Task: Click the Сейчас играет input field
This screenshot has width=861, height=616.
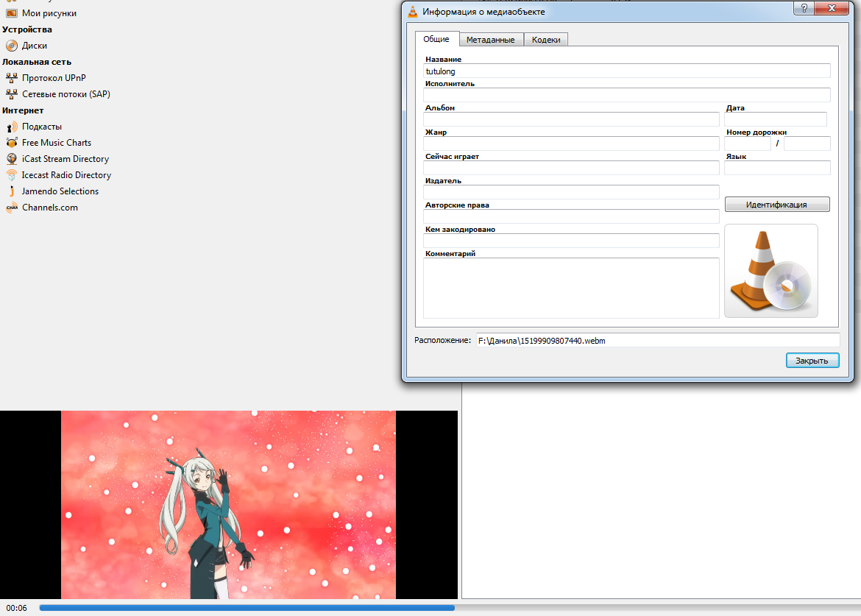Action: coord(571,168)
